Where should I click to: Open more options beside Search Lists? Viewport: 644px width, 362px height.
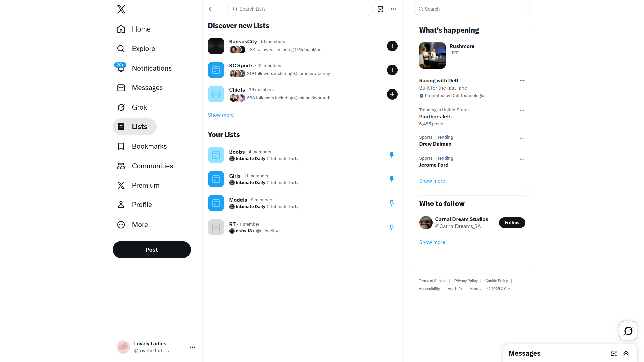tap(393, 9)
